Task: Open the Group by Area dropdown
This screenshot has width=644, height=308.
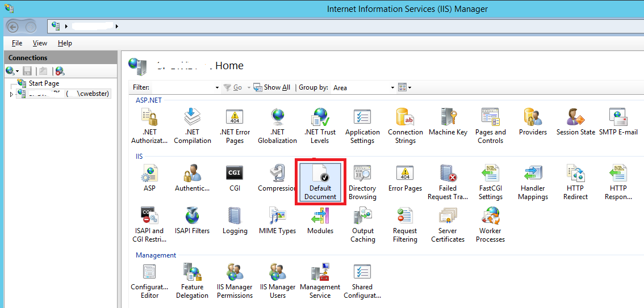Action: tap(392, 88)
